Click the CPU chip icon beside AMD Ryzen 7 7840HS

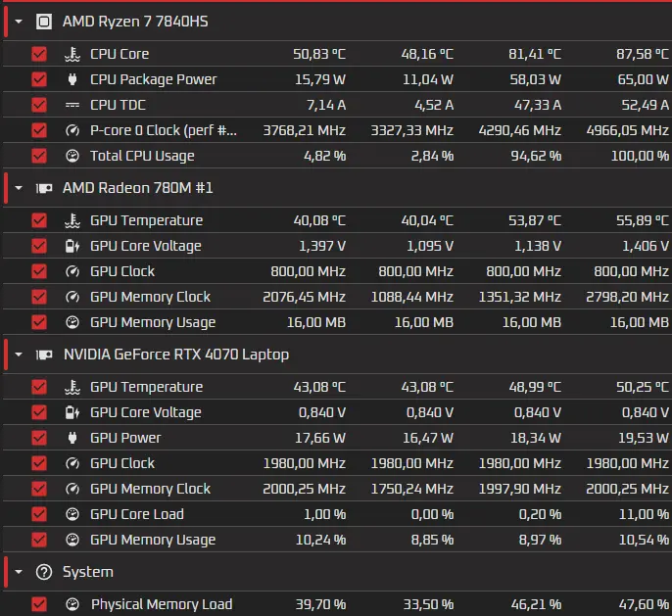coord(44,22)
